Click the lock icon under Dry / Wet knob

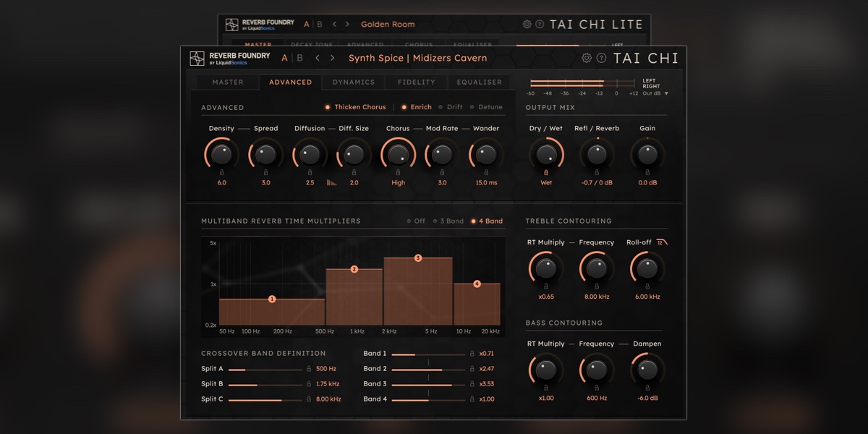point(546,172)
